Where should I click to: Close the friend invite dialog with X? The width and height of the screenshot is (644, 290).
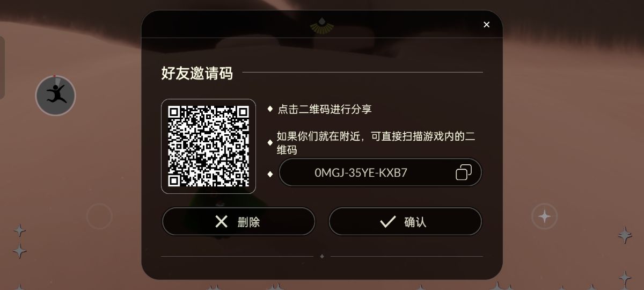486,25
